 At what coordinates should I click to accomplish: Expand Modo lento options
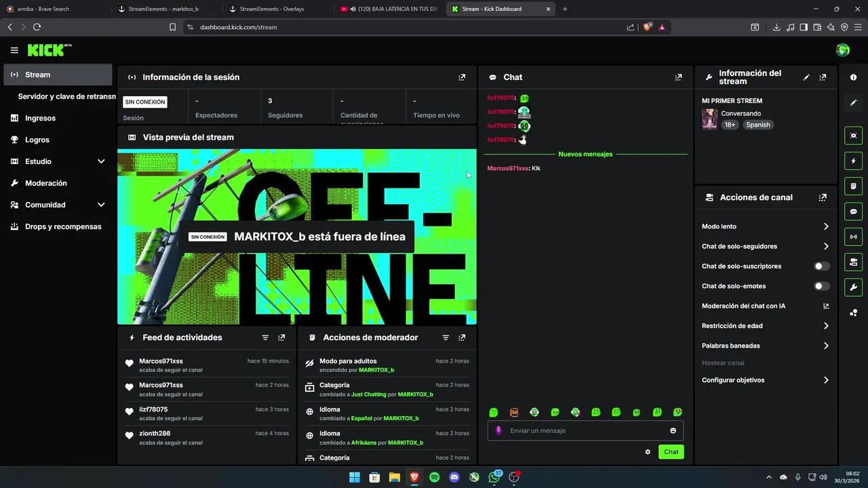coord(826,226)
